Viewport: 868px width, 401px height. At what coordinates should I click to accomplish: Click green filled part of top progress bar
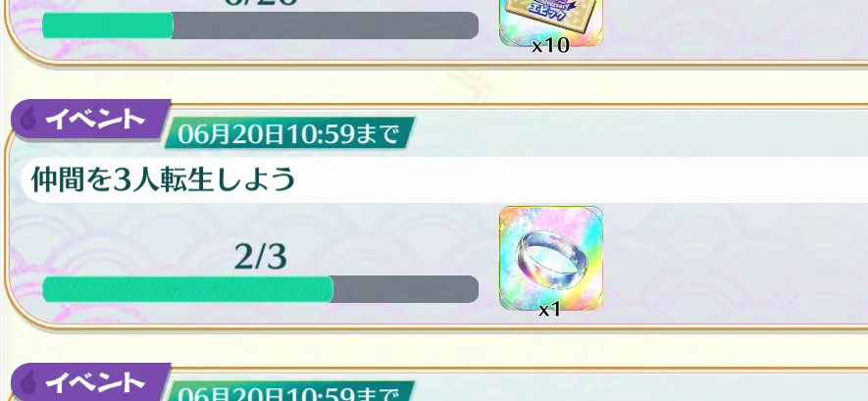107,25
